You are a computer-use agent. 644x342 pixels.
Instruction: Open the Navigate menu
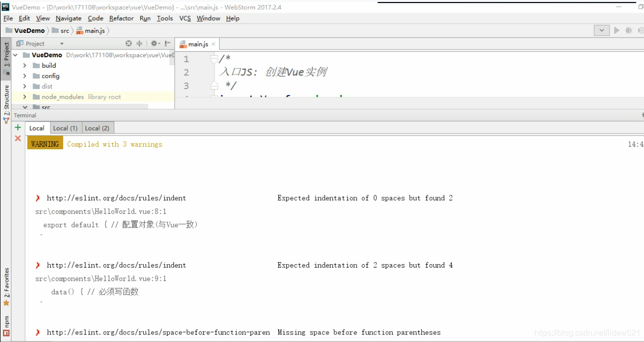click(x=68, y=18)
